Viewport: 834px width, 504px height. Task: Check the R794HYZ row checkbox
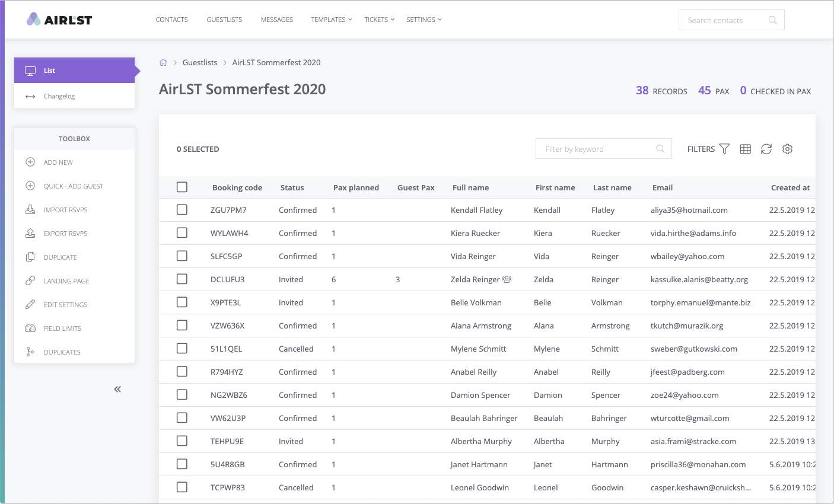[182, 371]
